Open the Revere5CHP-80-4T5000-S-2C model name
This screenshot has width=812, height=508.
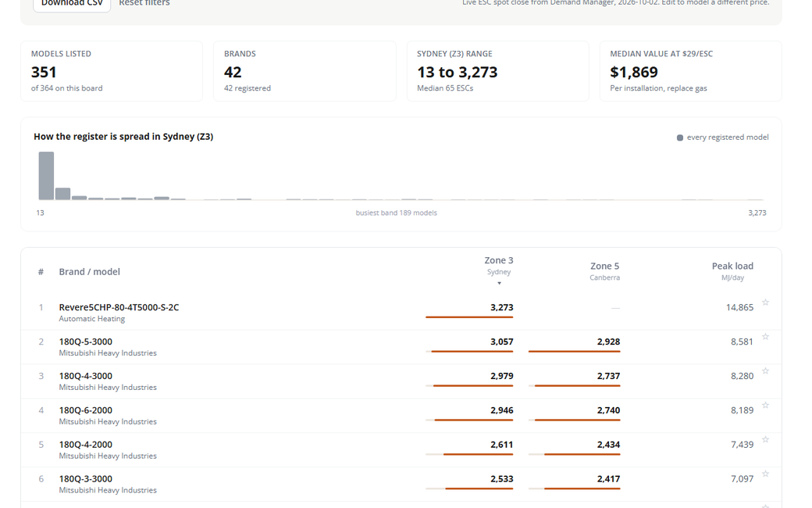[119, 307]
